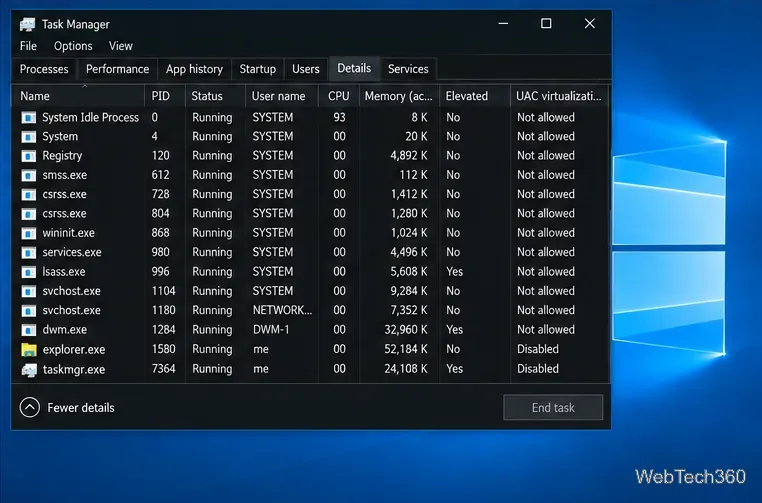This screenshot has width=762, height=503.
Task: Maximize the Task Manager window
Action: click(x=546, y=23)
